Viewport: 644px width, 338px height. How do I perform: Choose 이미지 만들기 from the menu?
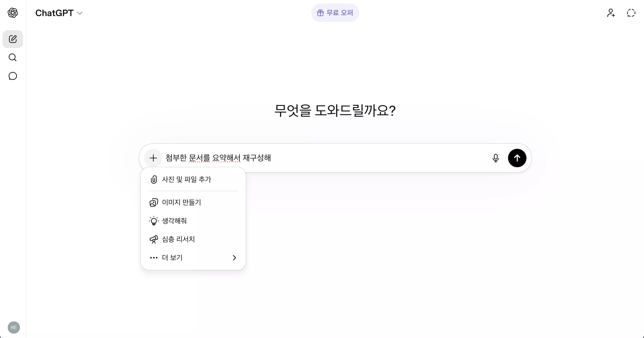pos(182,202)
